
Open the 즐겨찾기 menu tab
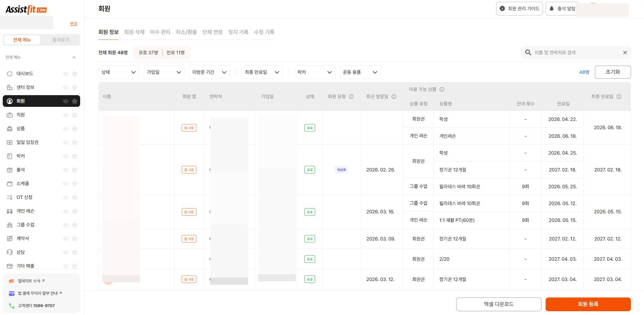[61, 40]
